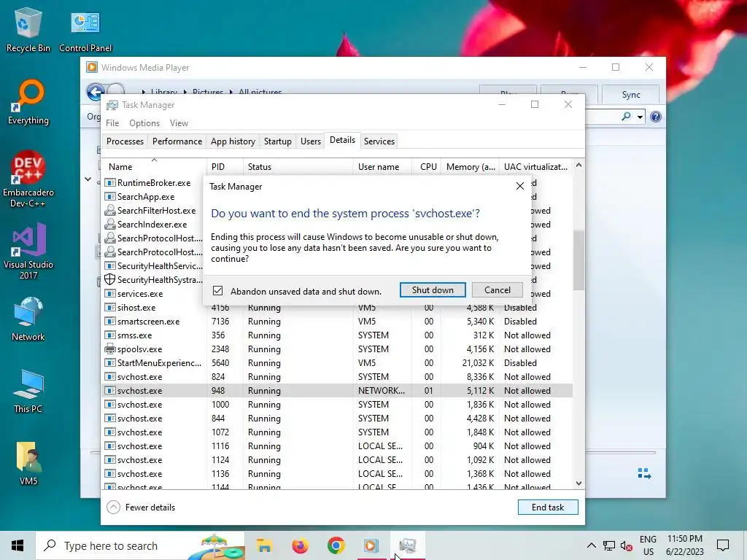Click Cancel in the svchost dialog
The image size is (747, 560).
[x=498, y=290]
